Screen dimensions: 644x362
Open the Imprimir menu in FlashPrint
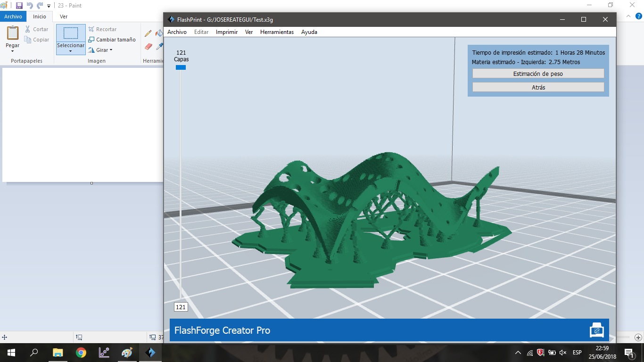pyautogui.click(x=226, y=32)
